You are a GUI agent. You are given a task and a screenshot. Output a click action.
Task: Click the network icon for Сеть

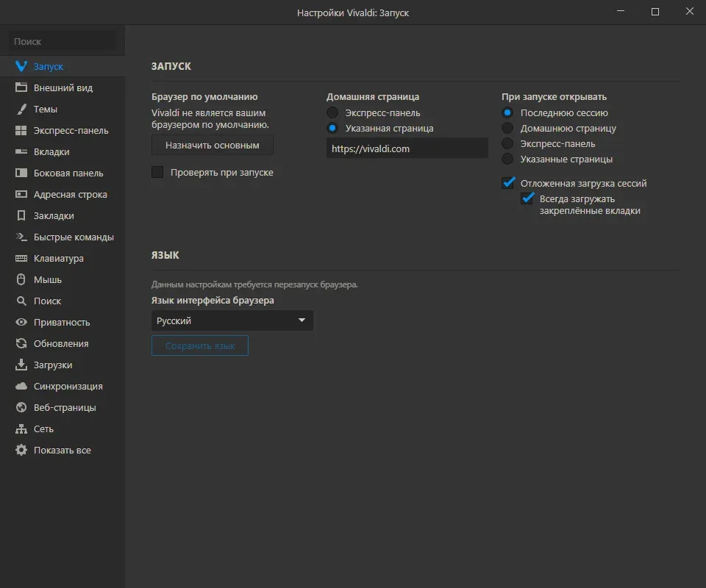pos(21,429)
